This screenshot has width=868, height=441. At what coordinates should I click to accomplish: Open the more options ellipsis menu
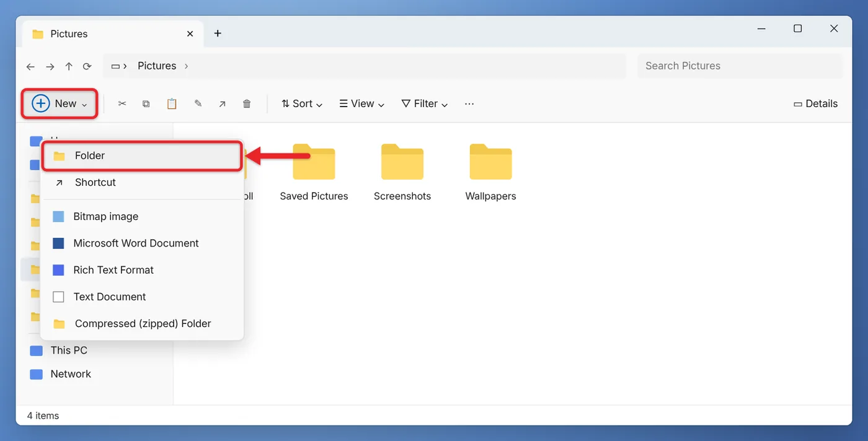click(469, 103)
